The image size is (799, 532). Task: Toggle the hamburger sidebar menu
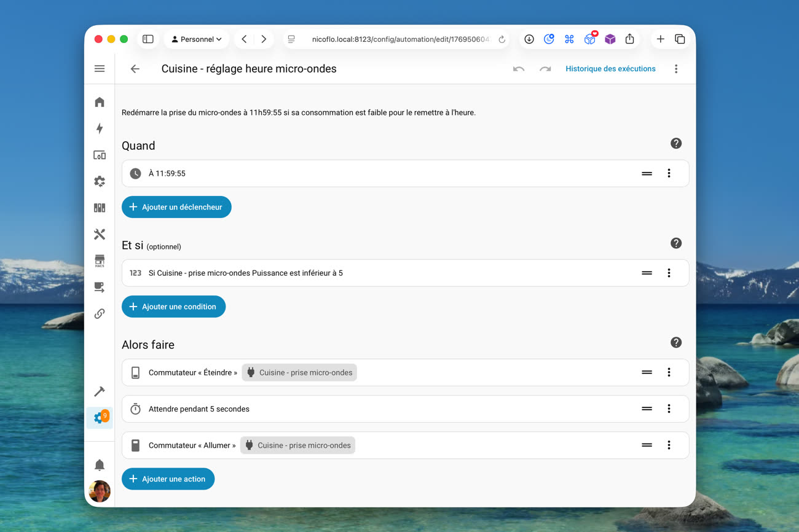[100, 69]
